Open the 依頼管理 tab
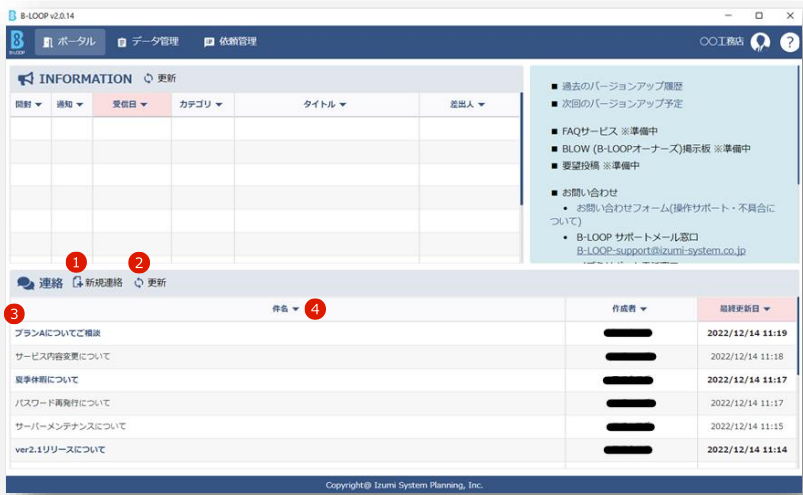The width and height of the screenshot is (803, 495). 230,42
